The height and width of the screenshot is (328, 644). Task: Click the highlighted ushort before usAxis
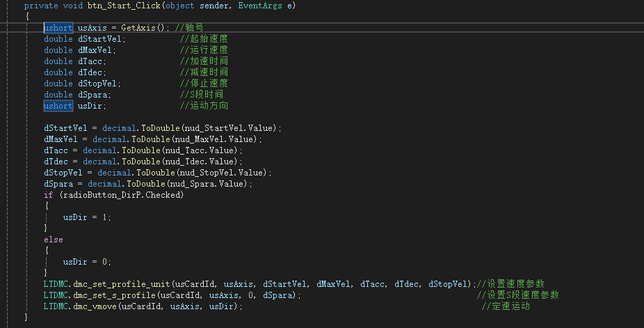(58, 28)
